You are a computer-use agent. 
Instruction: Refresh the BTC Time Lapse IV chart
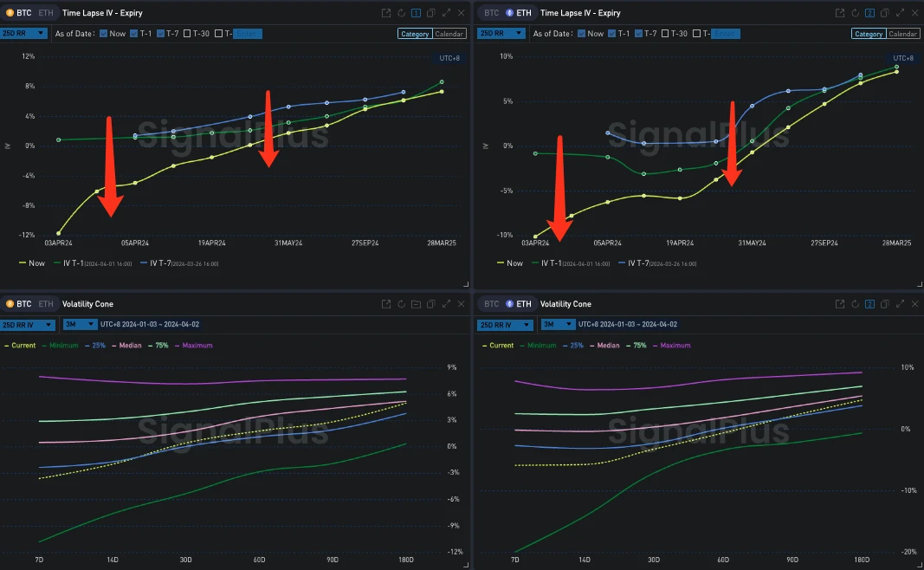click(x=402, y=13)
